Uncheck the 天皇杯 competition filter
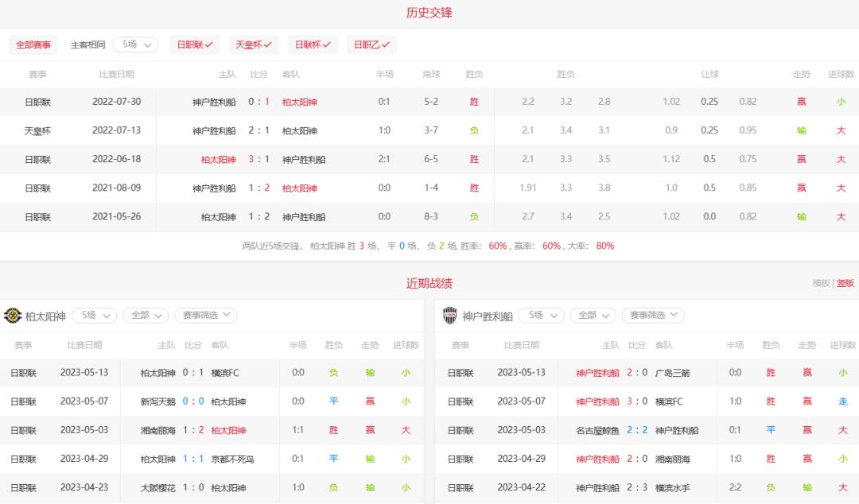This screenshot has height=504, width=859. pos(252,45)
